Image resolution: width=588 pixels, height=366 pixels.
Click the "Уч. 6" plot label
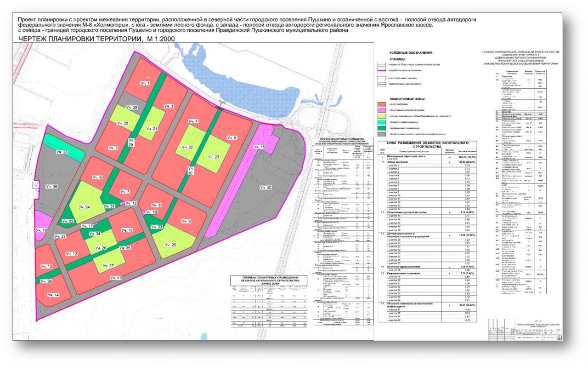[98, 177]
